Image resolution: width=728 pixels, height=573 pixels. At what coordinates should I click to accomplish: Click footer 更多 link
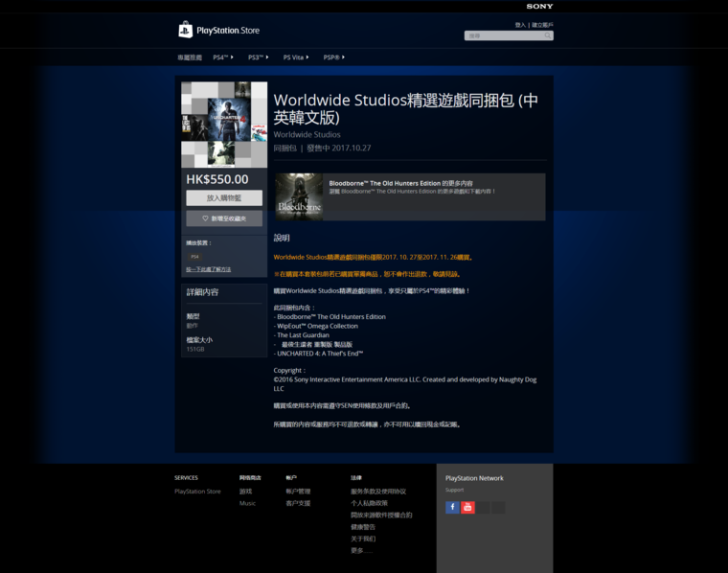point(362,551)
